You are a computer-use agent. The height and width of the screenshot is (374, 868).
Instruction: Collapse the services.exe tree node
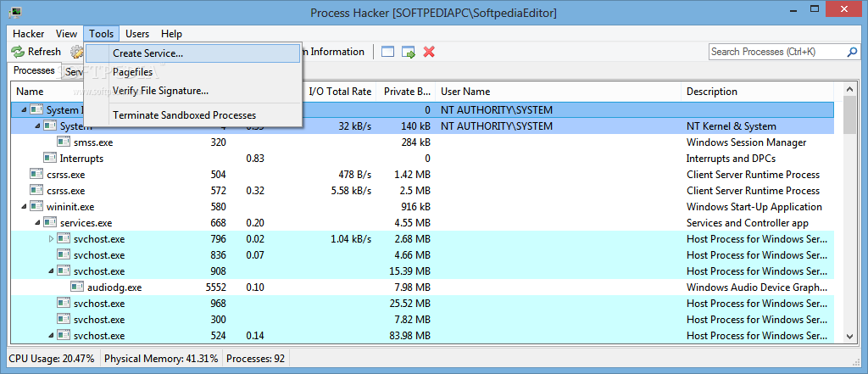pyautogui.click(x=38, y=223)
